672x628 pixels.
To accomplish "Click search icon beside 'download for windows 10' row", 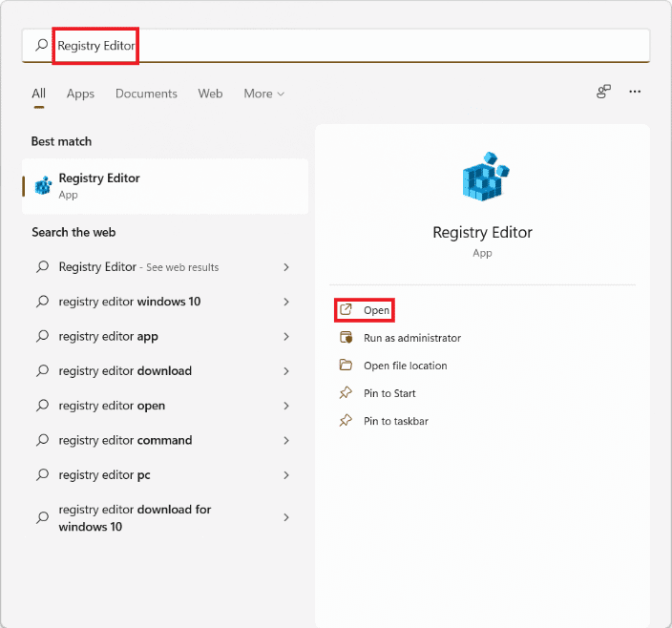I will (x=42, y=518).
